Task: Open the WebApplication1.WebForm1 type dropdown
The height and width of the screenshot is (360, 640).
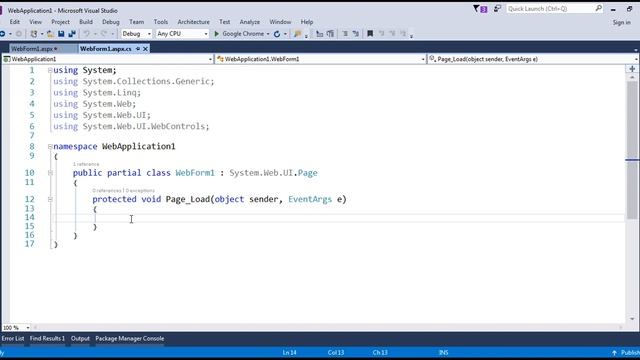Action: [x=321, y=59]
